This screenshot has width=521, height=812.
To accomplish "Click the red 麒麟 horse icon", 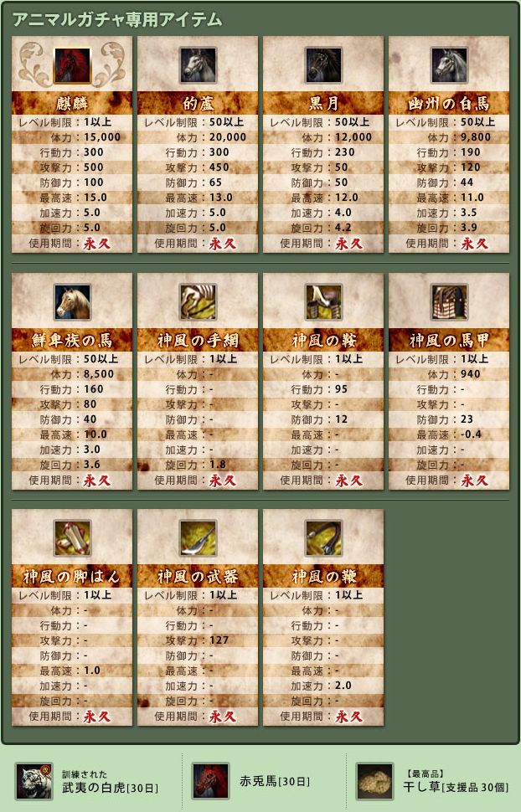I will [x=72, y=65].
